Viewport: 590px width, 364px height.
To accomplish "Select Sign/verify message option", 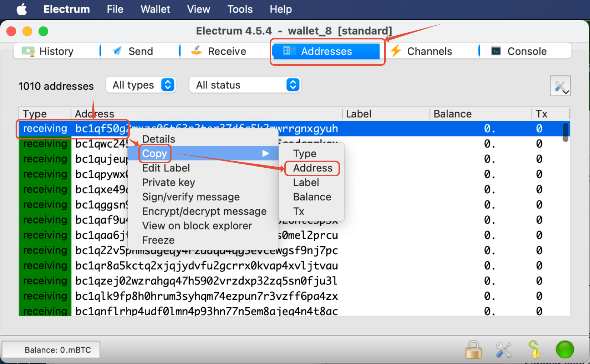I will [x=203, y=197].
